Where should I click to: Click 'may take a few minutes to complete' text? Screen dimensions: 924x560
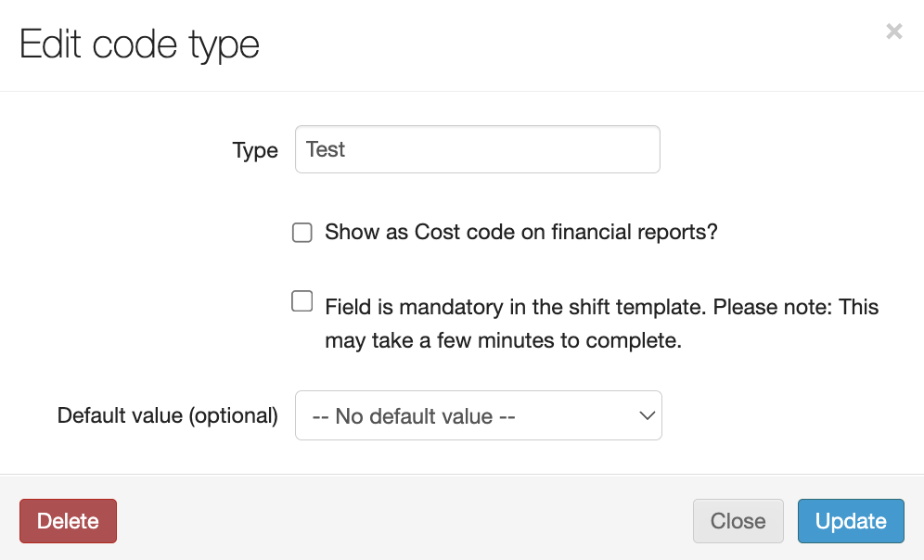(x=503, y=341)
